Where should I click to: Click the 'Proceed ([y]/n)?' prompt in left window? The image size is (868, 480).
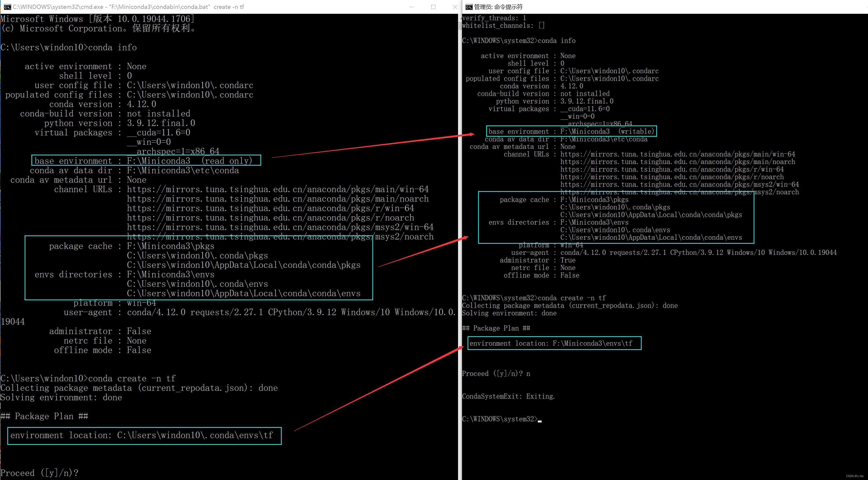tap(39, 473)
